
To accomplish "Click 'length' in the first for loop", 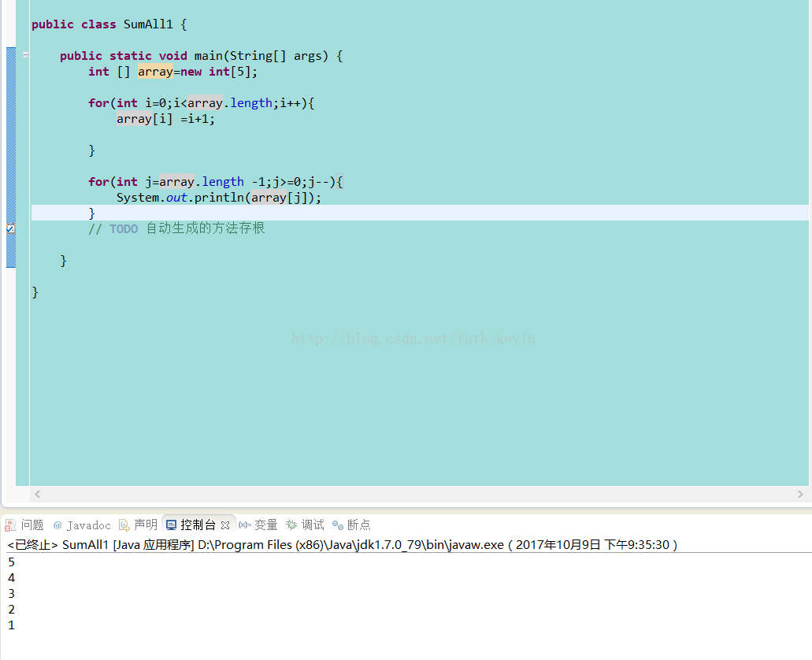I will (x=251, y=103).
